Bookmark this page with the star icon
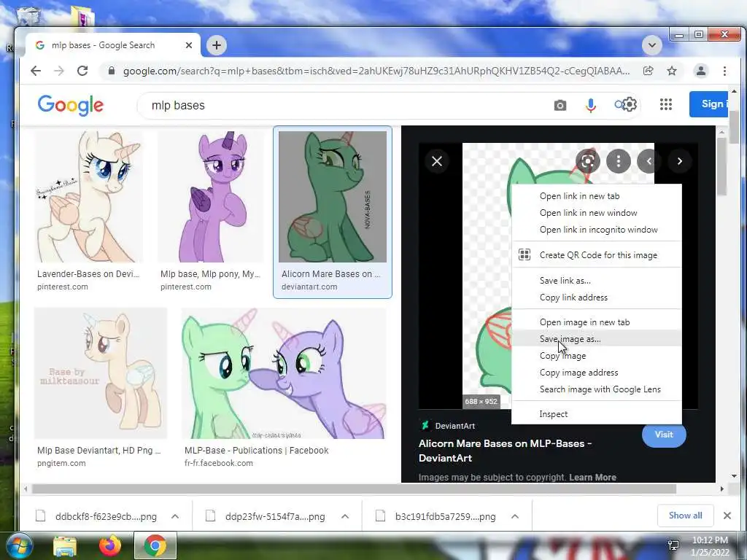This screenshot has height=560, width=747. click(672, 71)
